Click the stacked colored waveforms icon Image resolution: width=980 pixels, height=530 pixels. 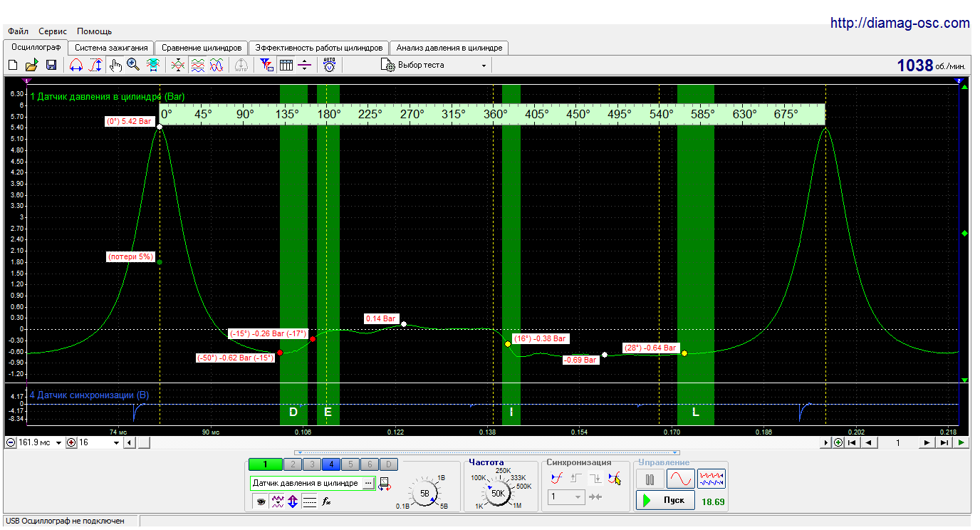click(198, 65)
